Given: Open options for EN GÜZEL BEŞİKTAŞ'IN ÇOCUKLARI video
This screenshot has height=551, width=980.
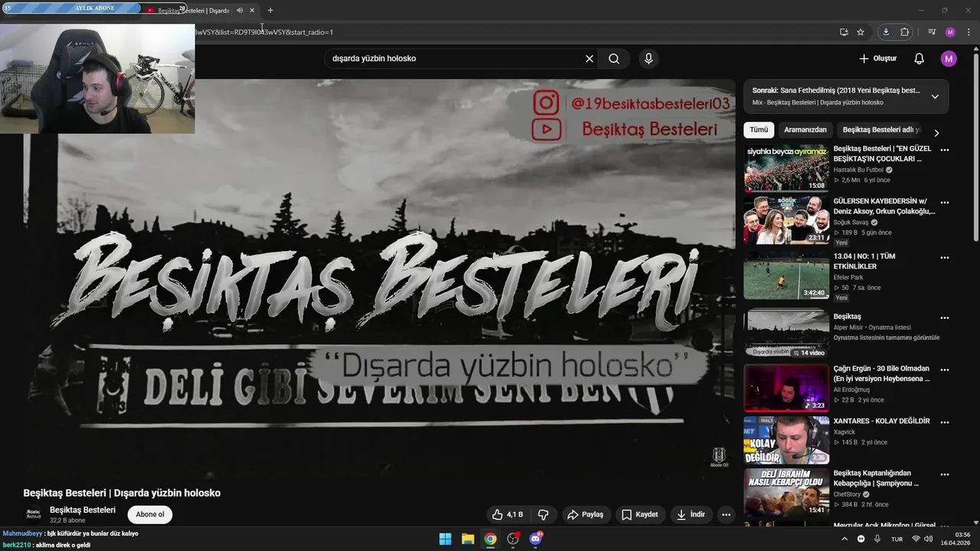Looking at the screenshot, I should 945,150.
